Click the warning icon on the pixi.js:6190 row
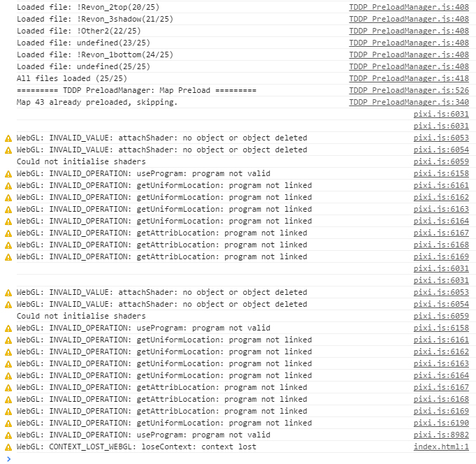This screenshot has width=476, height=464. tap(8, 423)
